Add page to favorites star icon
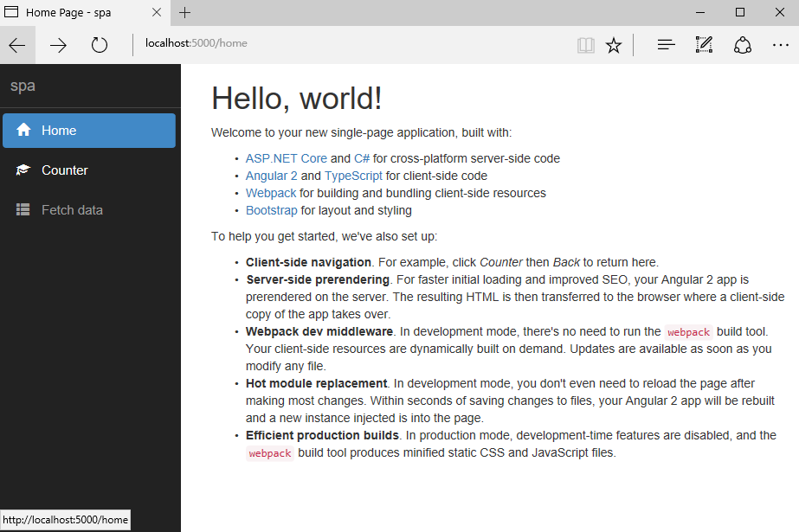The image size is (799, 532). (614, 45)
